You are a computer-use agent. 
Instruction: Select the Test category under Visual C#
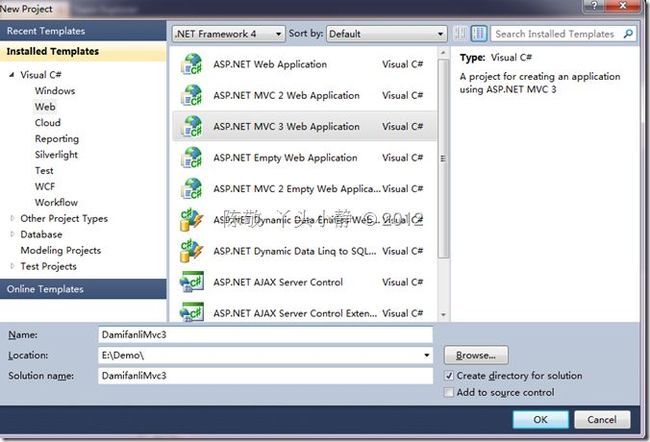coord(44,170)
